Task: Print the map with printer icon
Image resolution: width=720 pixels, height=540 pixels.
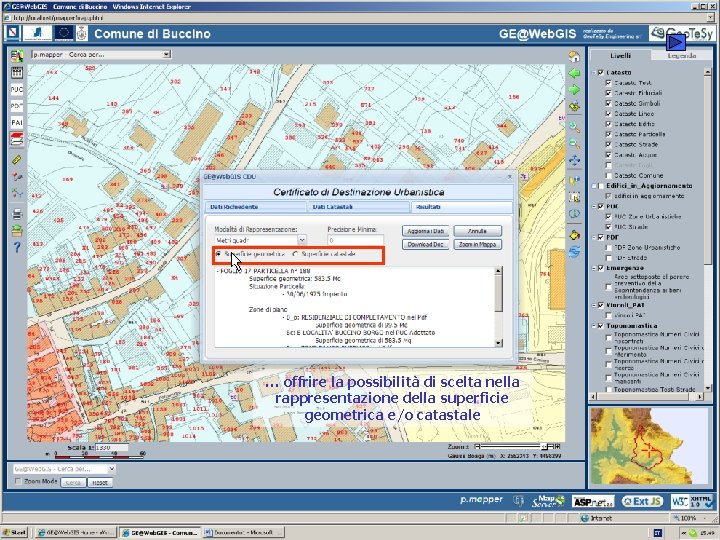Action: coord(17,214)
